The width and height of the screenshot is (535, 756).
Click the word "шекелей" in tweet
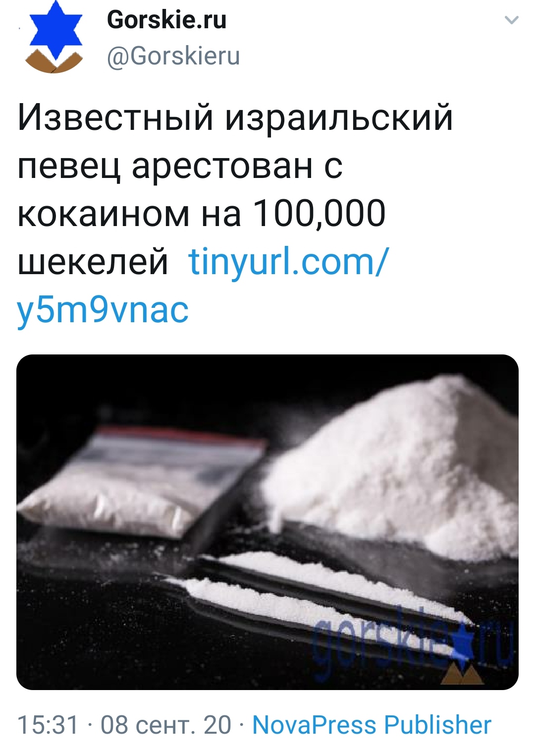(93, 262)
